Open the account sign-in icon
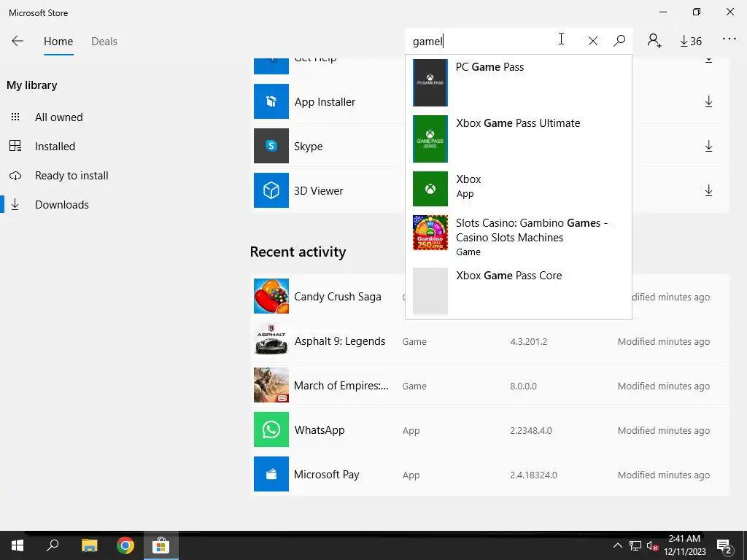 pos(654,41)
